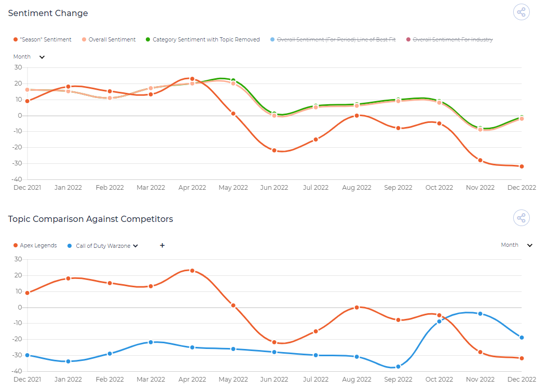Add a competitor with the plus icon
This screenshot has height=392, width=549.
tap(162, 245)
